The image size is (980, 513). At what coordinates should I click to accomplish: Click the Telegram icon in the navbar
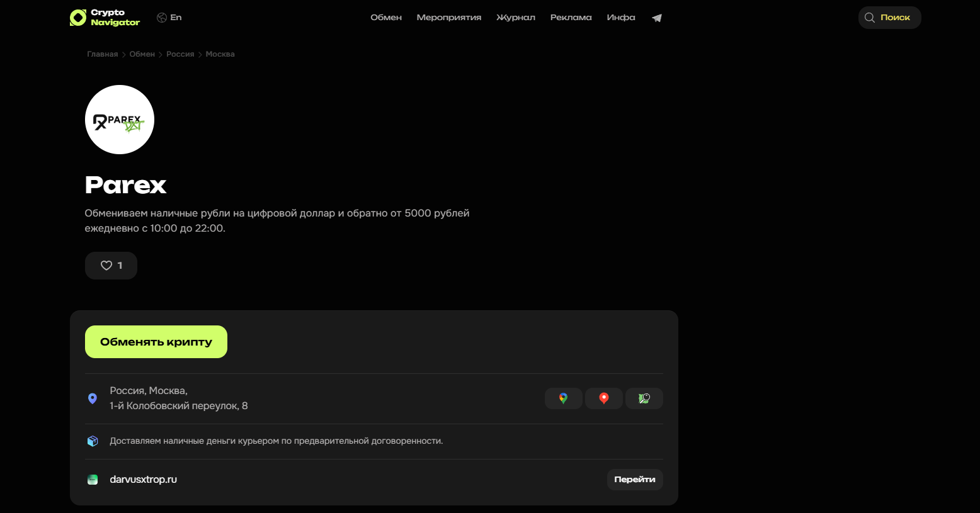(656, 18)
